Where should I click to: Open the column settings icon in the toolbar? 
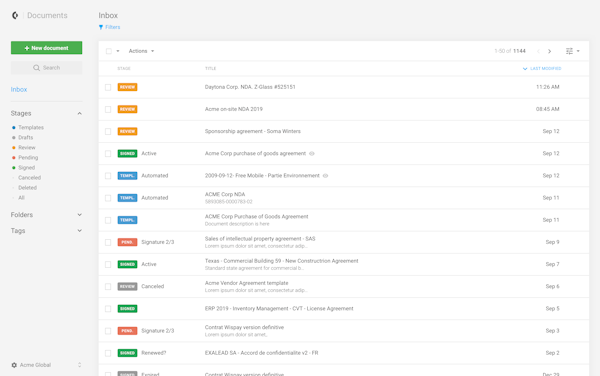point(569,51)
